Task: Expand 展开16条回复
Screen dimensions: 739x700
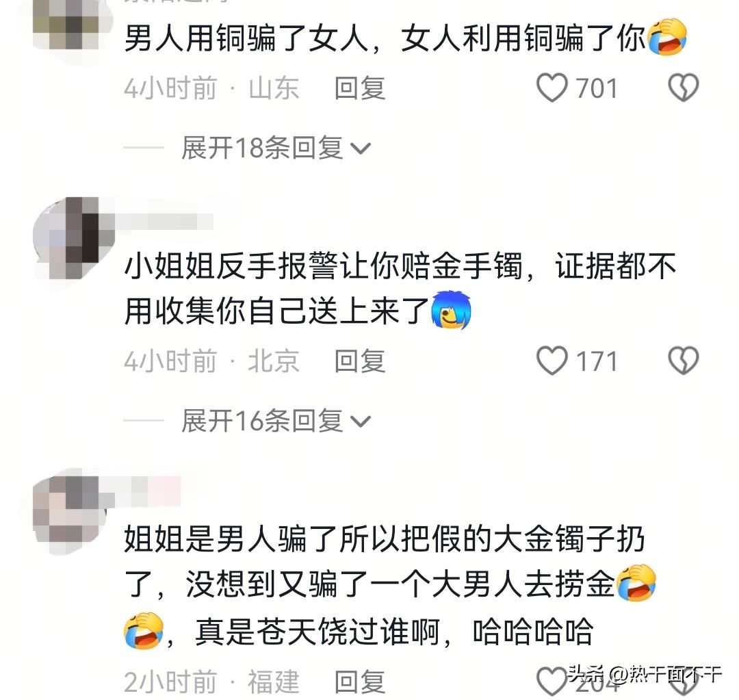Action: [276, 421]
